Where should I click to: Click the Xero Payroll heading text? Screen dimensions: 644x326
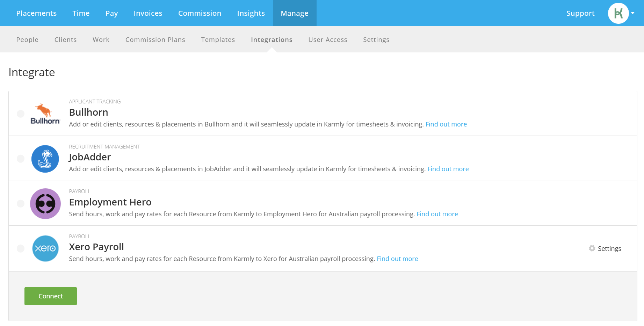click(x=96, y=247)
